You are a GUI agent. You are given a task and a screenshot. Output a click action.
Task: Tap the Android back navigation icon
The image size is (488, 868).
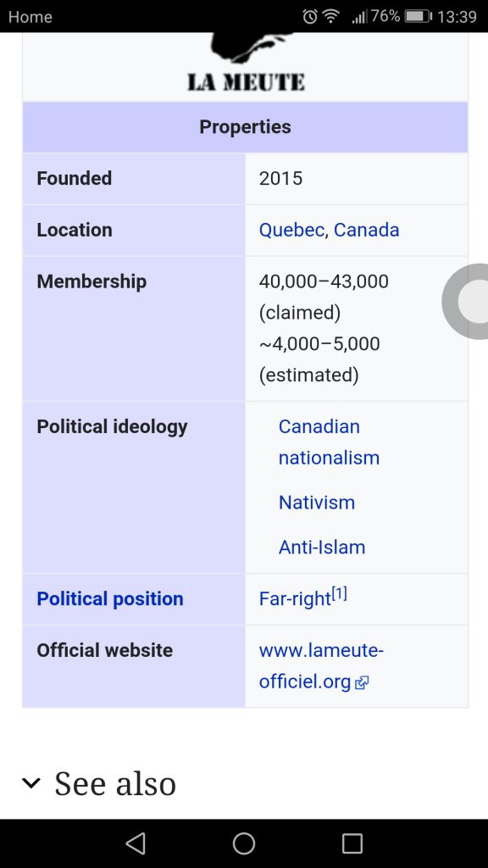tap(136, 843)
